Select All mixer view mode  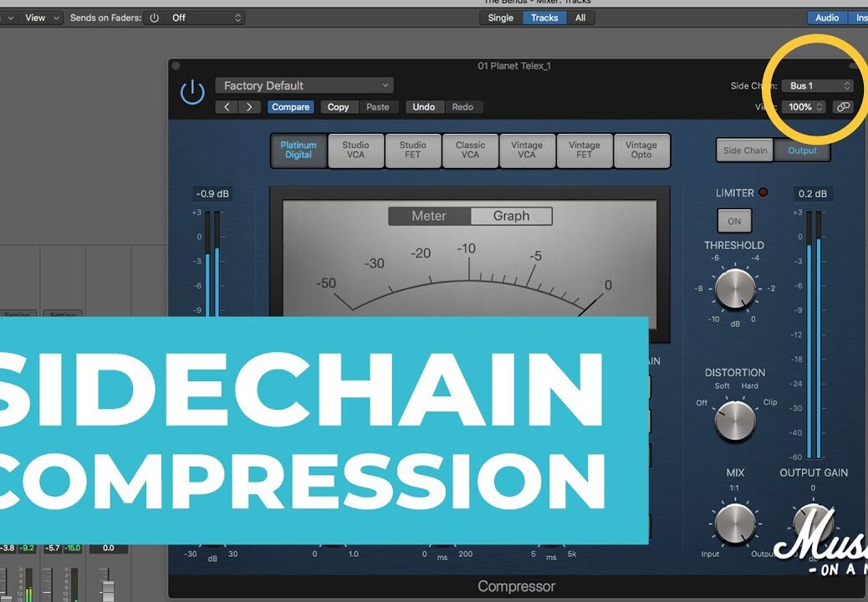pos(580,18)
